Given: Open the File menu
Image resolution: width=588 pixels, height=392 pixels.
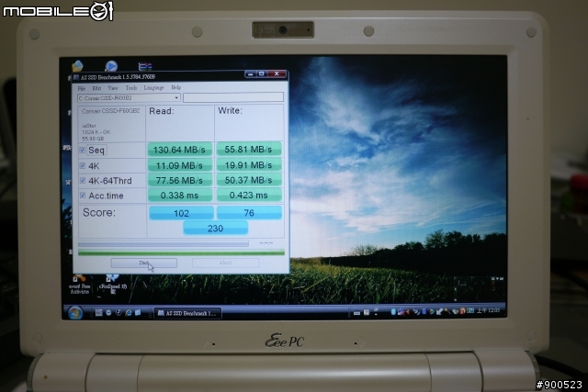Looking at the screenshot, I should [x=82, y=88].
